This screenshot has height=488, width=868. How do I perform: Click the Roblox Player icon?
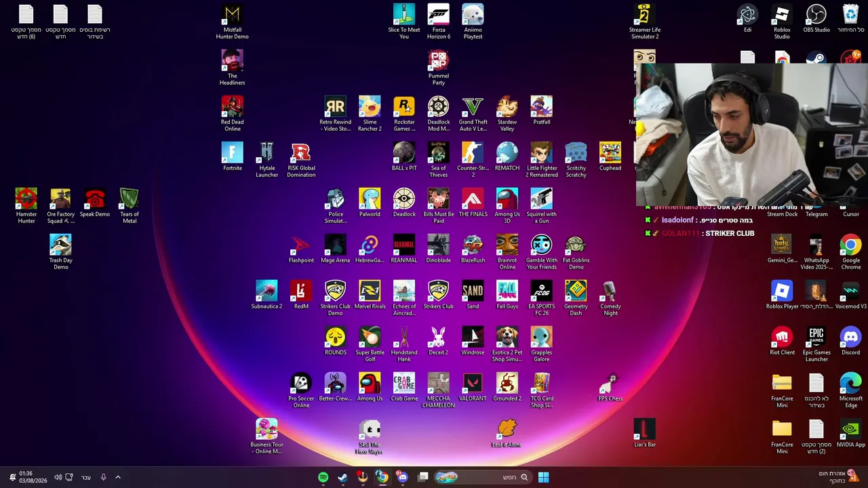tap(782, 295)
